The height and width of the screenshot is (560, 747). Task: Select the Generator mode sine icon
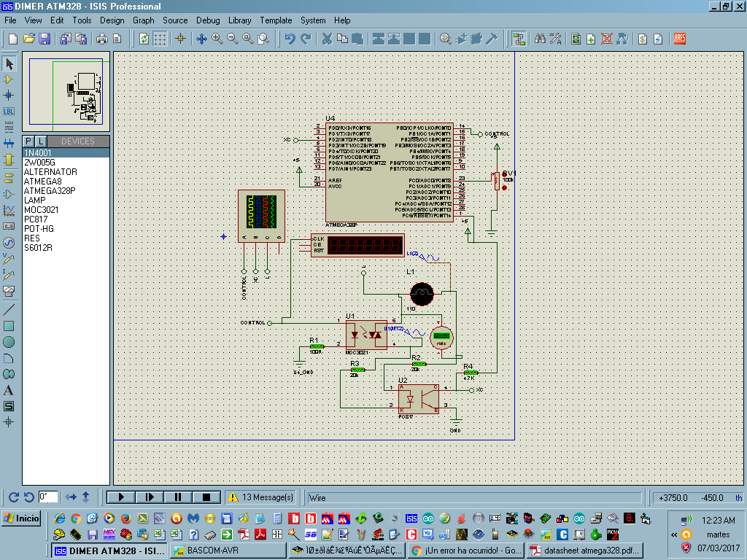coord(9,243)
